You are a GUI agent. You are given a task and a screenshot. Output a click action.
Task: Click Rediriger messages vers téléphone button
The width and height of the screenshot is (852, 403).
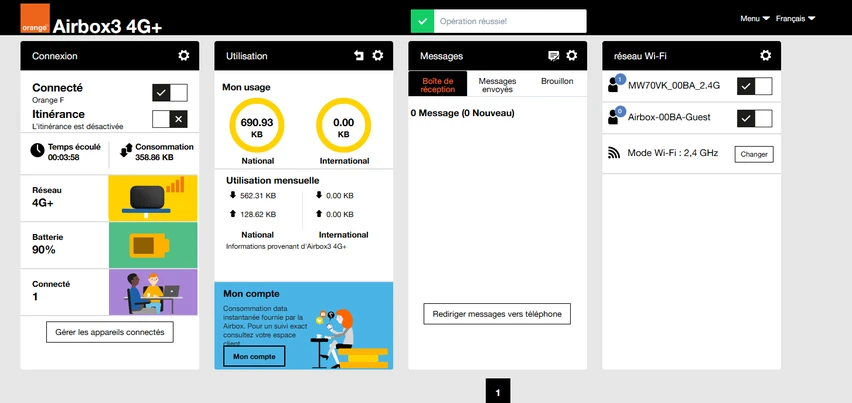(497, 314)
